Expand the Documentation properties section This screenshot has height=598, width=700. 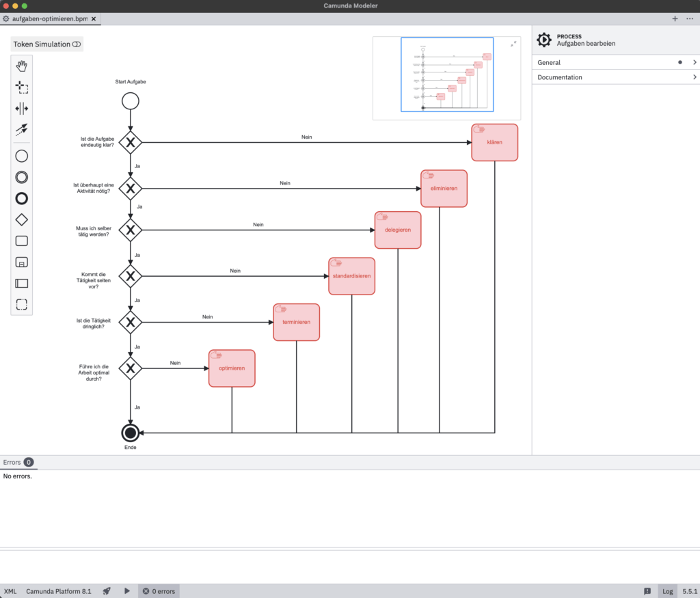coord(614,77)
